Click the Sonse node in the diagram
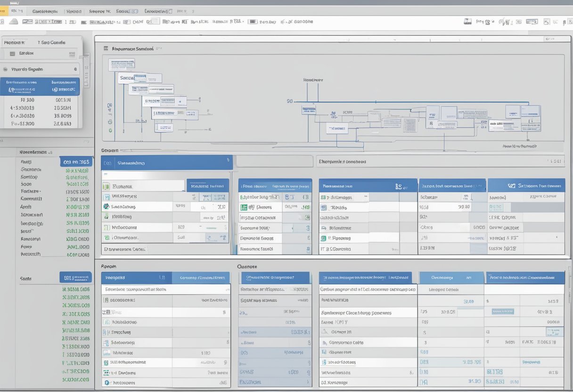This screenshot has height=392, width=573. 126,78
